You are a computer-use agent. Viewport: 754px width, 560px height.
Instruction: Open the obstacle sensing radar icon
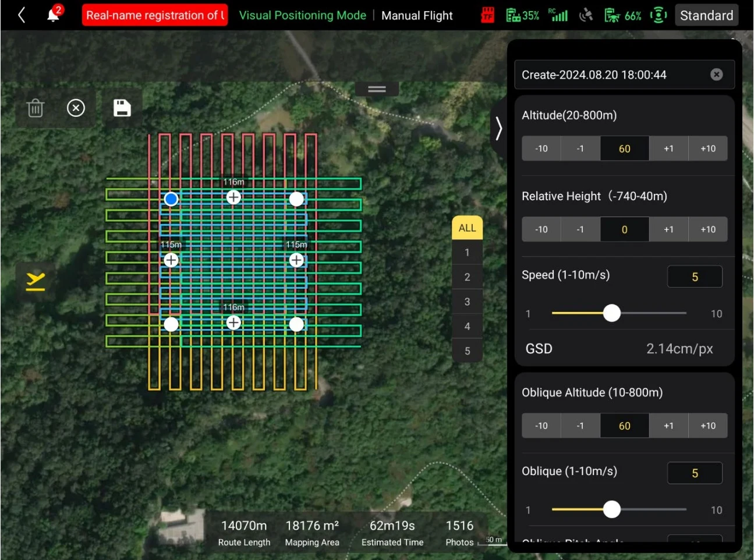click(659, 15)
